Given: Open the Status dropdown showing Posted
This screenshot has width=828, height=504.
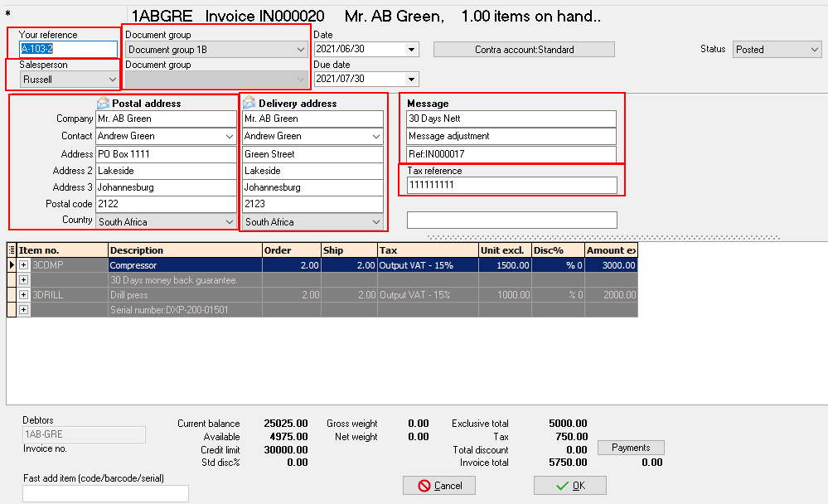Looking at the screenshot, I should click(x=814, y=50).
